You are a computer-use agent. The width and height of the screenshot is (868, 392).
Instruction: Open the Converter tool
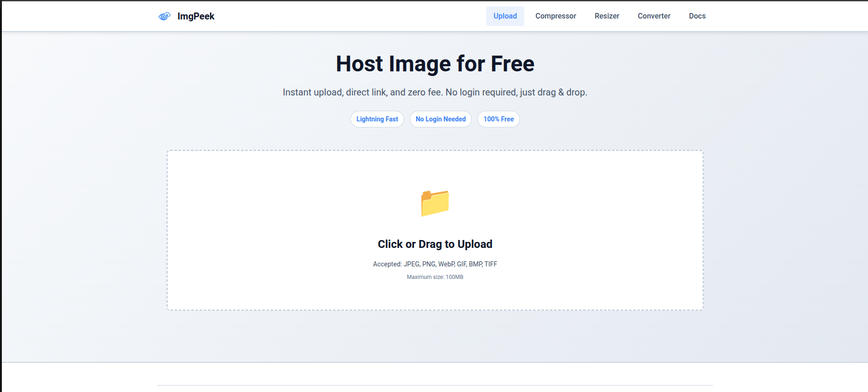654,16
